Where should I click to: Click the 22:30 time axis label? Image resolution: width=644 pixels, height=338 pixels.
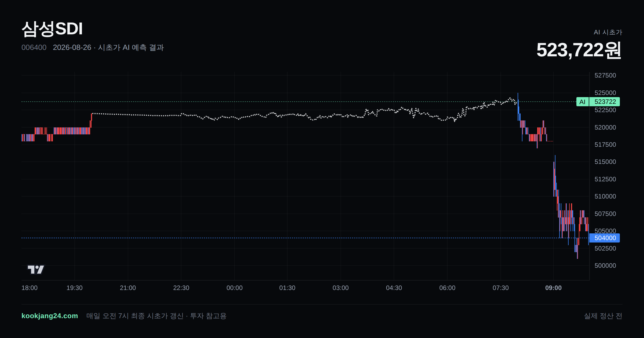click(x=181, y=288)
